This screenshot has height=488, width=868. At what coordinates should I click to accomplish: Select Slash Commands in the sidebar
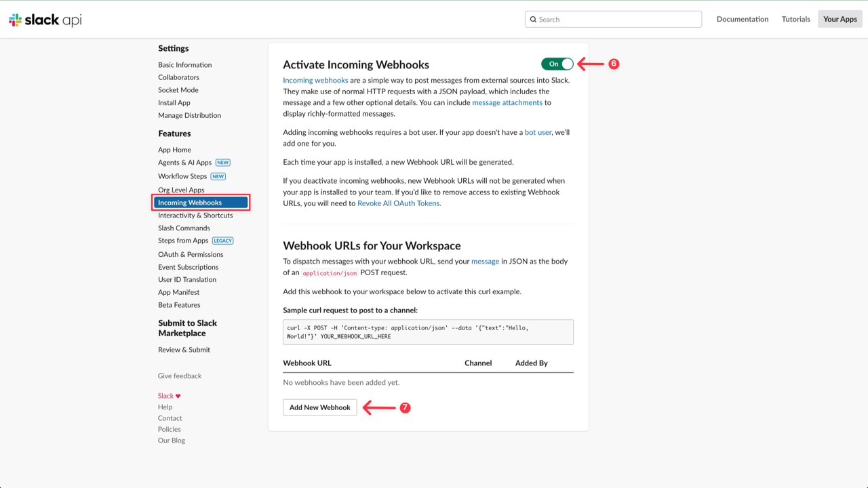(x=184, y=228)
